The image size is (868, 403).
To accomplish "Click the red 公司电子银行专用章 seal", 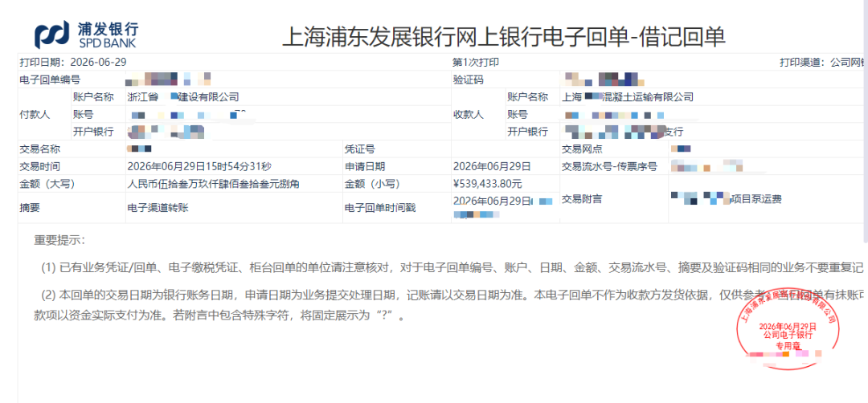I will click(x=788, y=328).
